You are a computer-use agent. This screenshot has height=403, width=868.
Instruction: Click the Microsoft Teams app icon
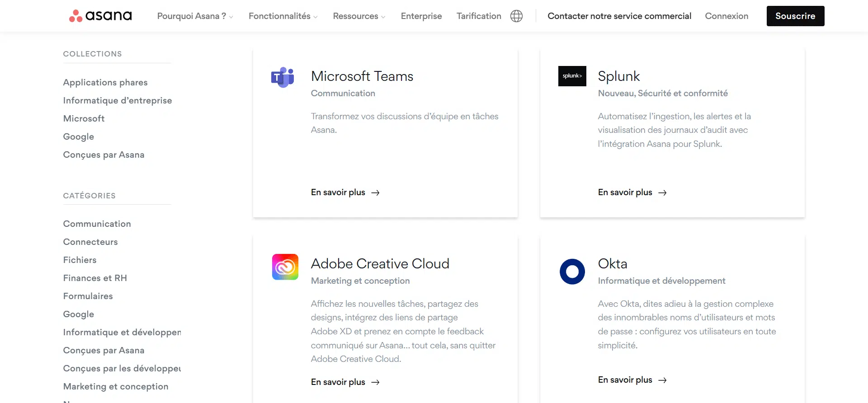tap(283, 77)
